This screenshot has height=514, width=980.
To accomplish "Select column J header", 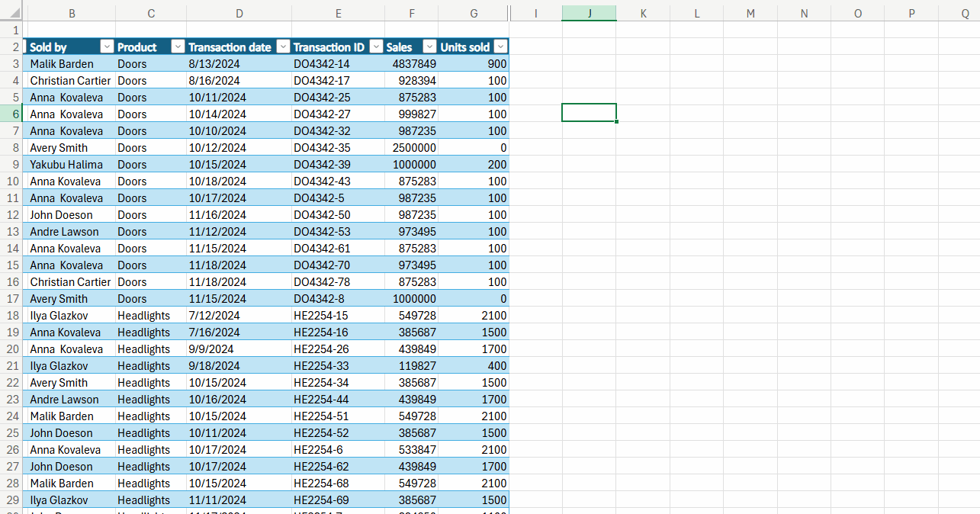I will (x=589, y=13).
